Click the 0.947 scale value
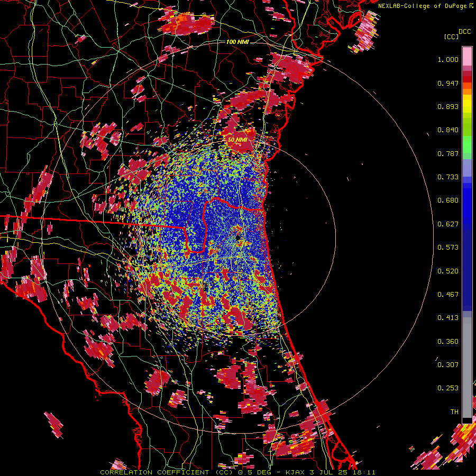476x476 pixels. click(448, 83)
